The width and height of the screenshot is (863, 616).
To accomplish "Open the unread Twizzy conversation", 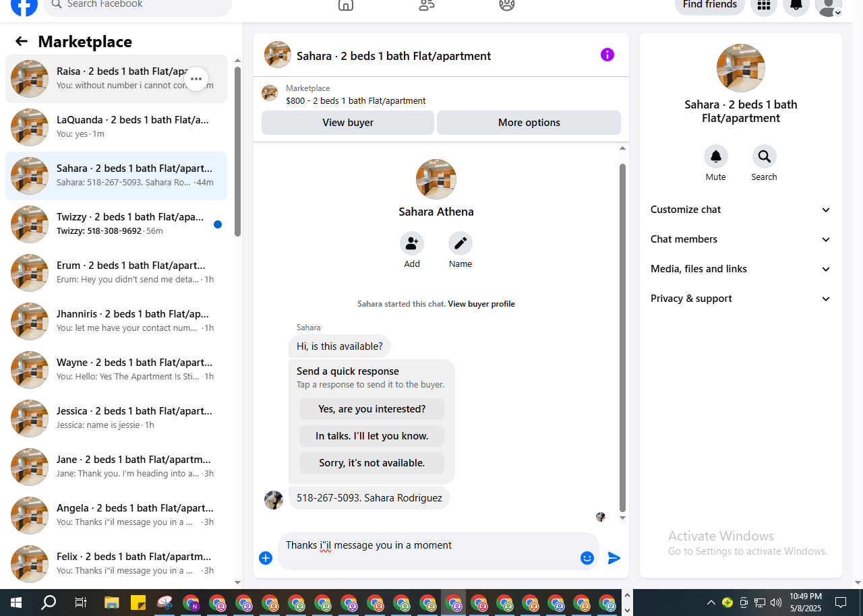I will coord(116,224).
